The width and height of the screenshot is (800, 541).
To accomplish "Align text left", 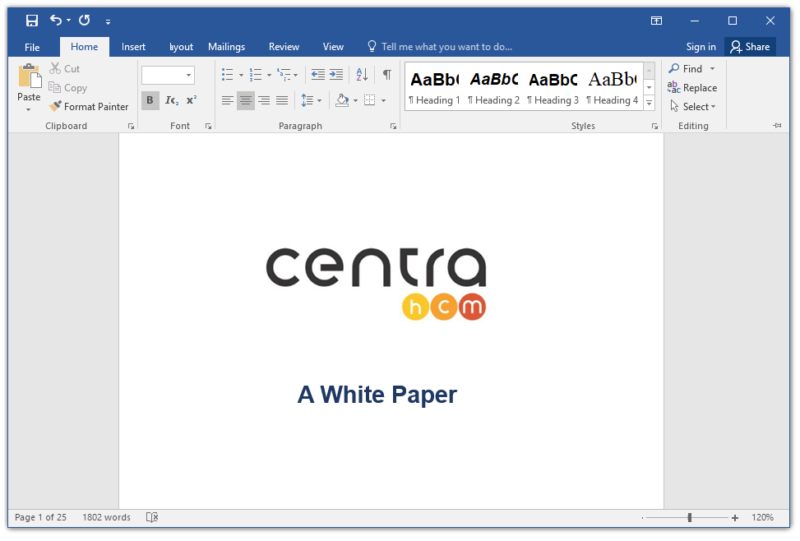I will pos(228,100).
